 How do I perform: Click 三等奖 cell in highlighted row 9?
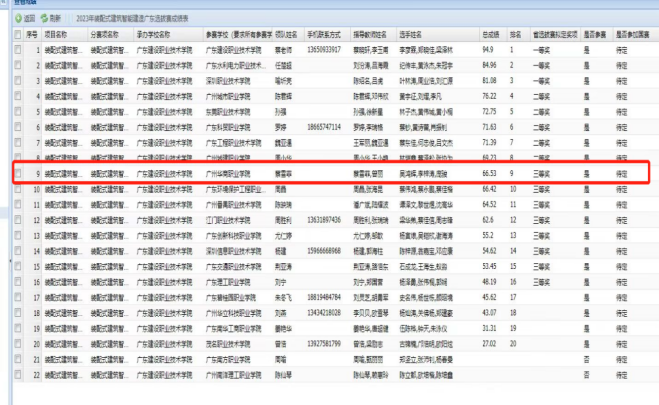click(x=544, y=173)
